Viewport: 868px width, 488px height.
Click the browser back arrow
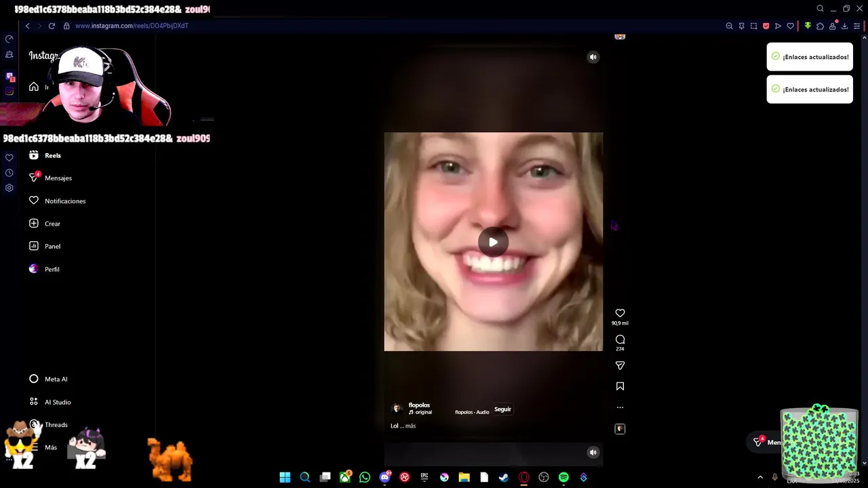pos(27,26)
